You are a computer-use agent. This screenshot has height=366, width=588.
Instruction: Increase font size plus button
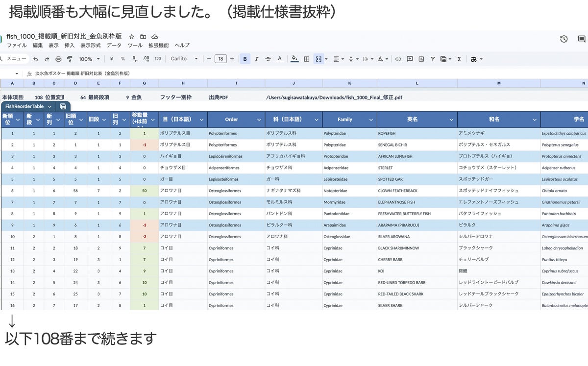pyautogui.click(x=232, y=59)
